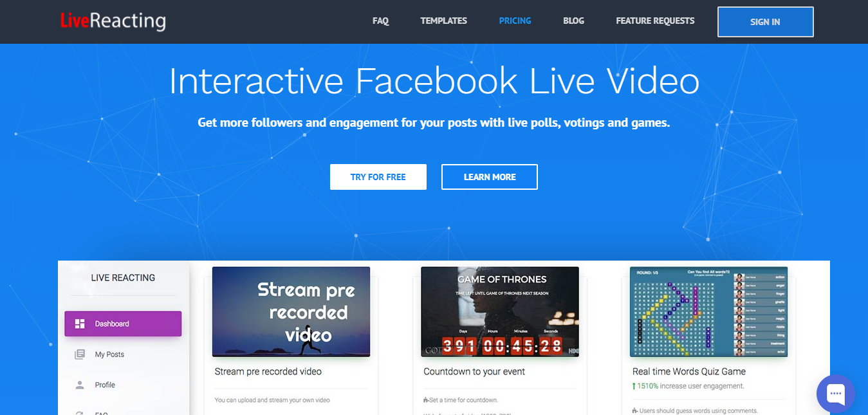The image size is (868, 415).
Task: Open the Templates navigation item
Action: click(x=444, y=21)
